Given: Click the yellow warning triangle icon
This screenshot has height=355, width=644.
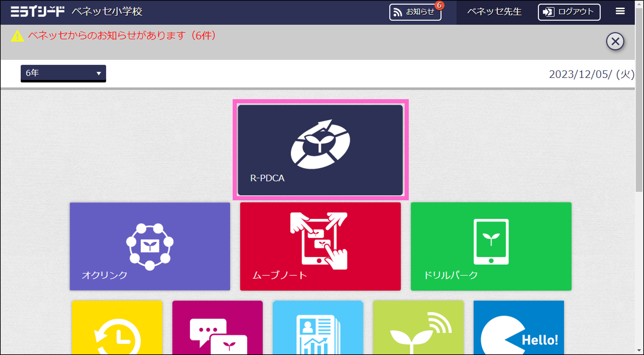Looking at the screenshot, I should pyautogui.click(x=17, y=36).
